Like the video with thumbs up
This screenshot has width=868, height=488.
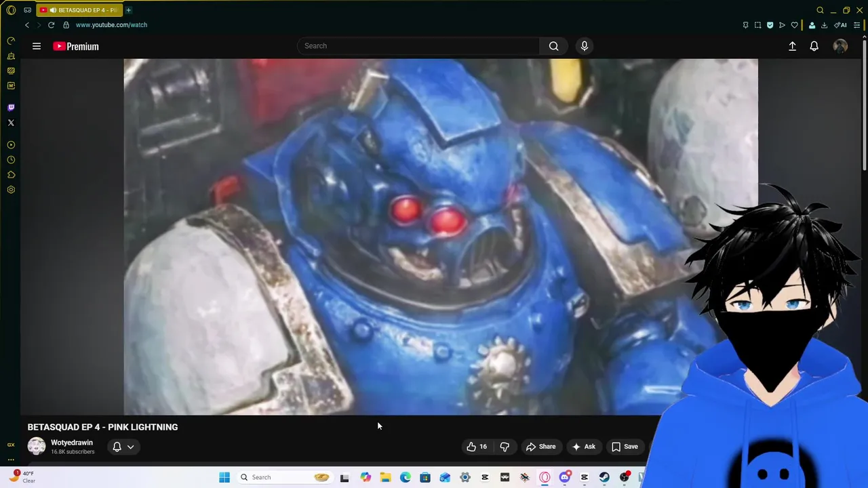[x=477, y=447]
